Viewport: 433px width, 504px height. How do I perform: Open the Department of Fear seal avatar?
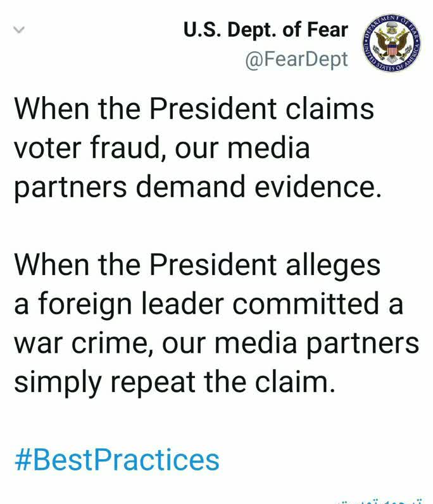pos(392,44)
